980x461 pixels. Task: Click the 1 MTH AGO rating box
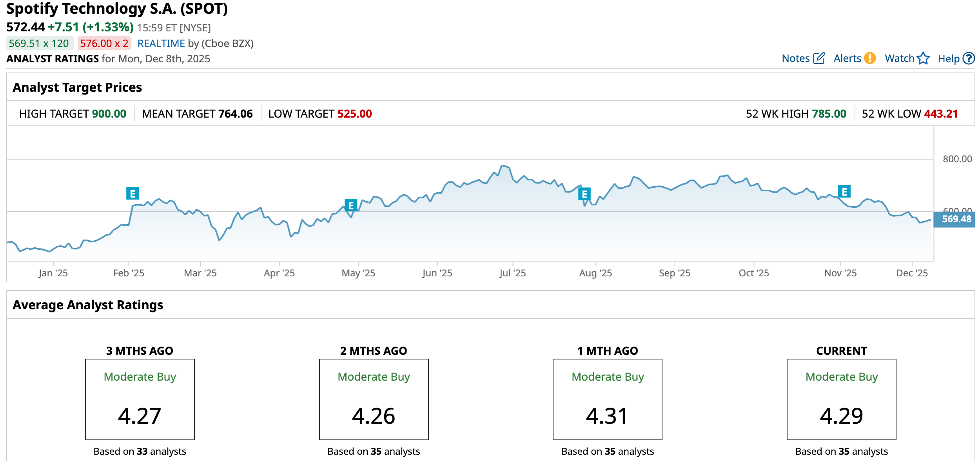coord(607,399)
